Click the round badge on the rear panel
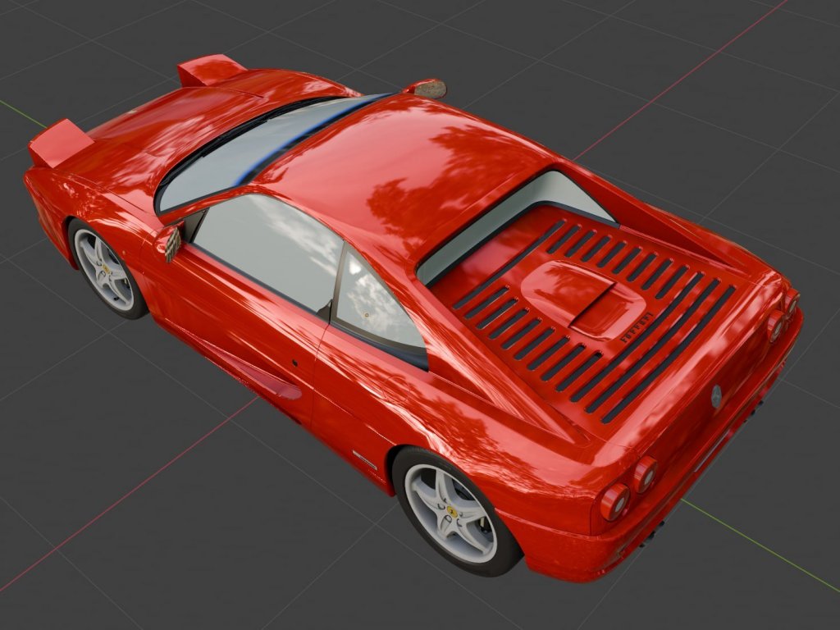Viewport: 840px width, 630px height. 716,395
